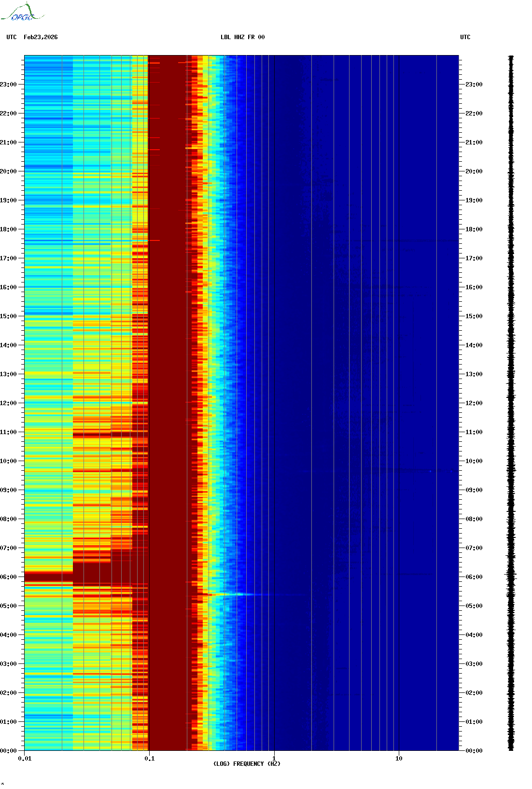Click the UTC label above the right time axis

pyautogui.click(x=465, y=37)
